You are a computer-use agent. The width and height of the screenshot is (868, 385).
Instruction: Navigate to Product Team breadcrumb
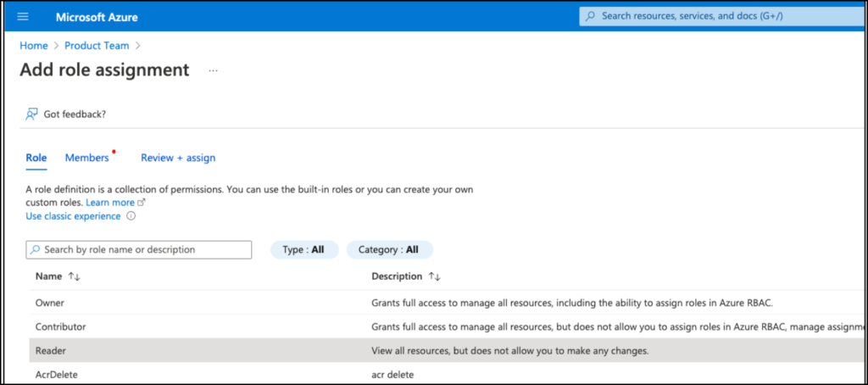97,46
